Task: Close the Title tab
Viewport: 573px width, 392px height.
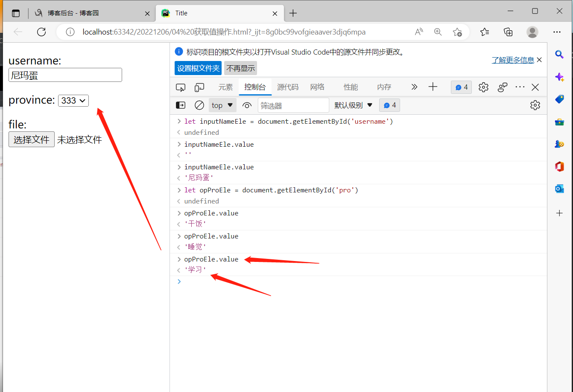Action: click(x=275, y=13)
